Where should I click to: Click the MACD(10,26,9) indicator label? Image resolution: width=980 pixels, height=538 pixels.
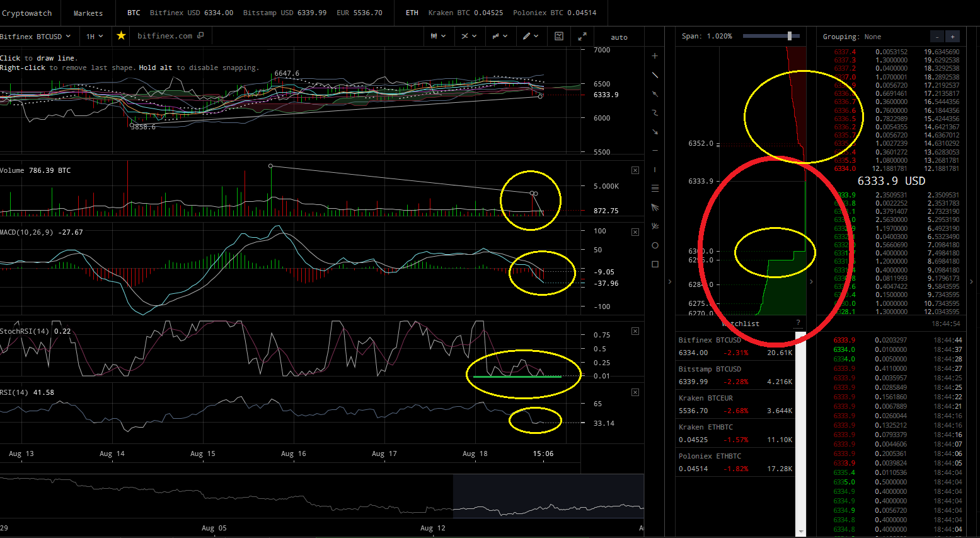pyautogui.click(x=42, y=232)
